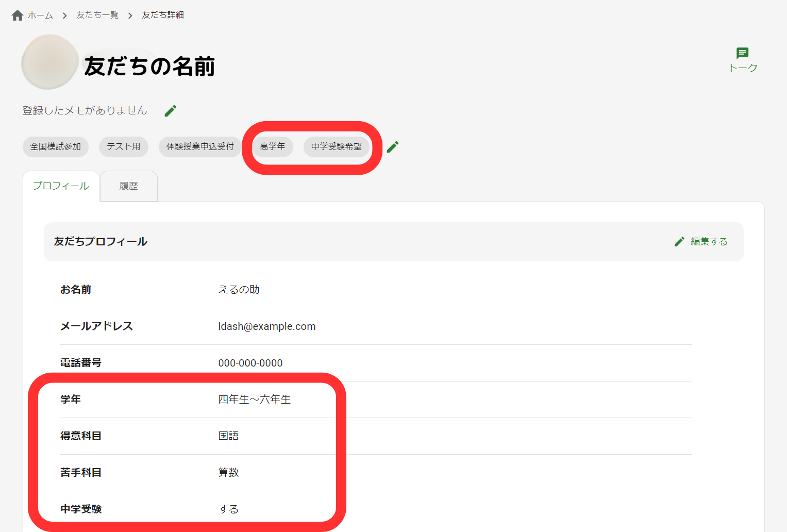Click the email address ldash@example.com
Screen dimensions: 787x532
(x=266, y=326)
